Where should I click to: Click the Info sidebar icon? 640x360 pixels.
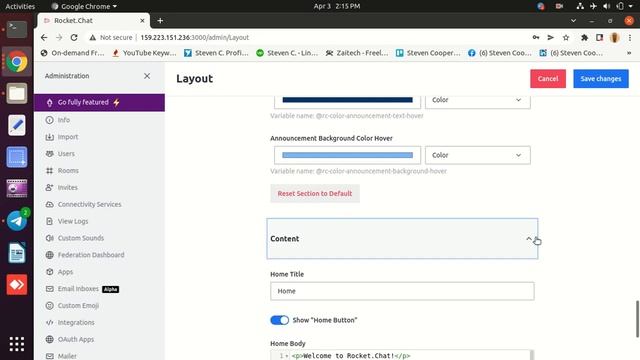click(x=49, y=120)
